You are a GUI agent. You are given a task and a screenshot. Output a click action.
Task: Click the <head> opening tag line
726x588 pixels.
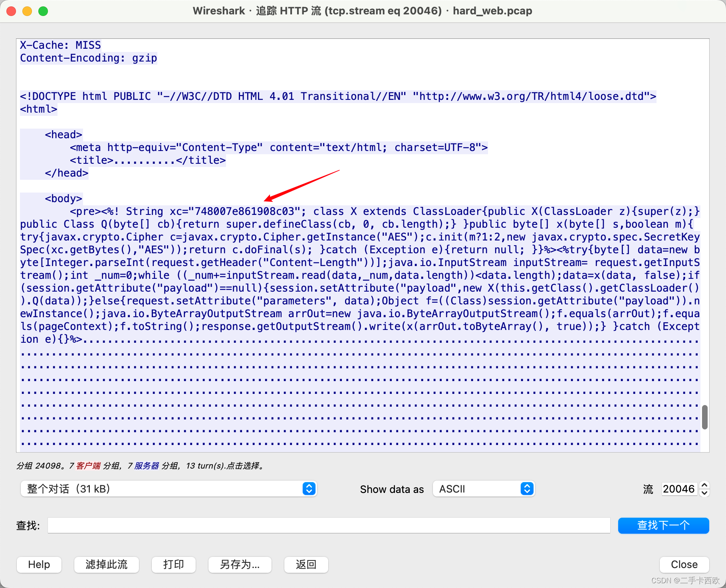pos(63,135)
